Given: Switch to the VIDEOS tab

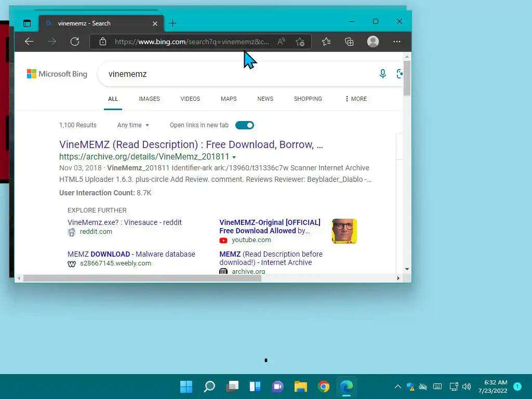Looking at the screenshot, I should [x=190, y=99].
